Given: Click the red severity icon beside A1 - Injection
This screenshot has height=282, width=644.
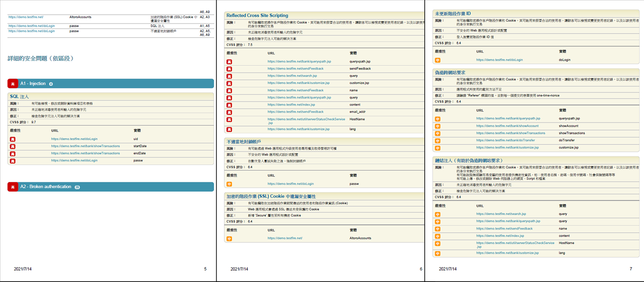Looking at the screenshot, I should click(x=13, y=84).
